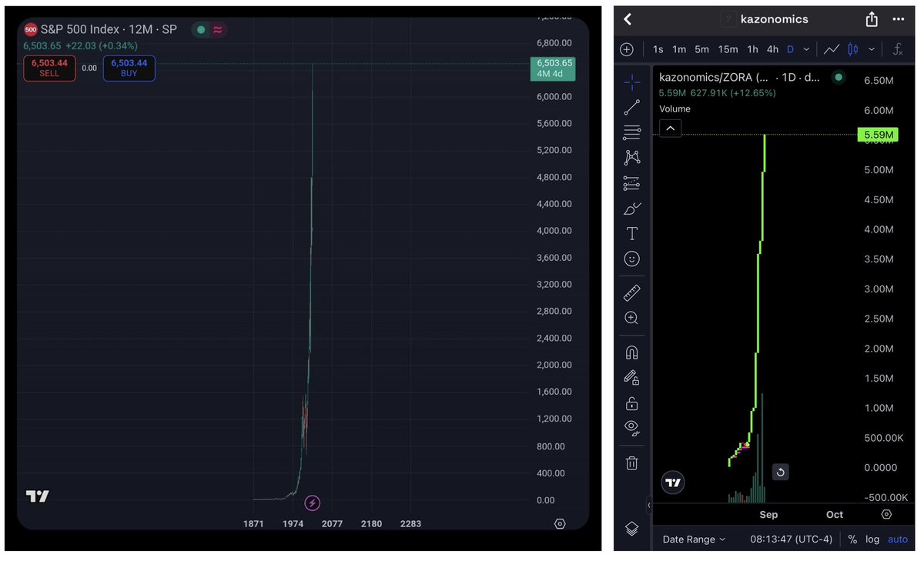Collapse the legend with the caret button
The width and height of the screenshot is (924, 561).
click(670, 129)
